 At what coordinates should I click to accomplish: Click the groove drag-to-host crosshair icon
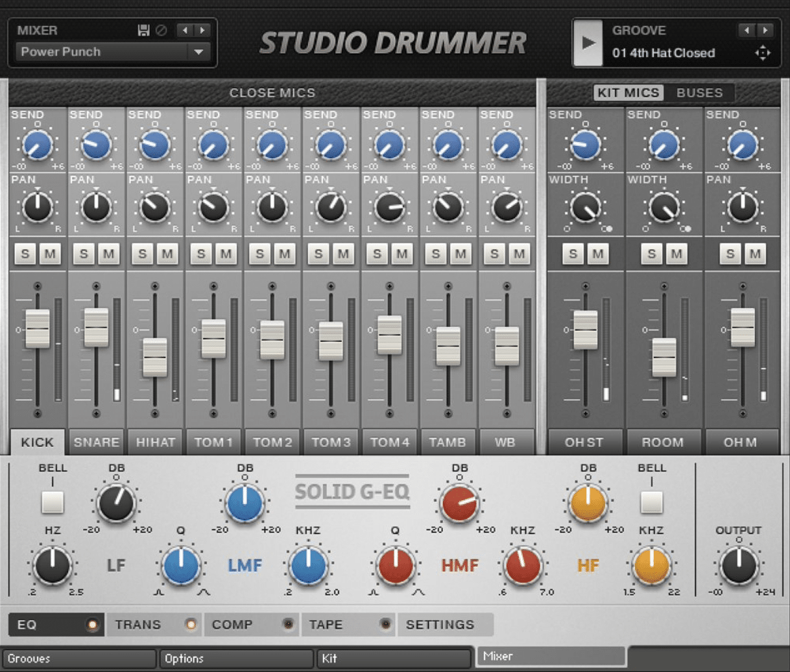pos(763,53)
